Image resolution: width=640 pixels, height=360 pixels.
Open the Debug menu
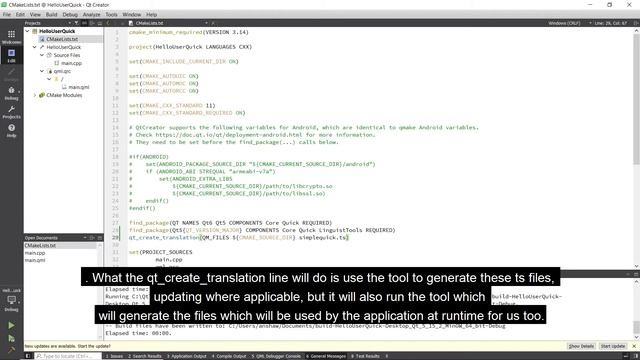(70, 15)
